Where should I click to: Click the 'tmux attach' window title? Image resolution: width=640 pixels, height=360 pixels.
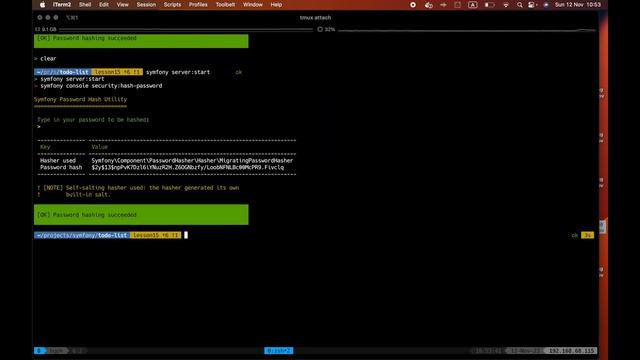pyautogui.click(x=315, y=18)
